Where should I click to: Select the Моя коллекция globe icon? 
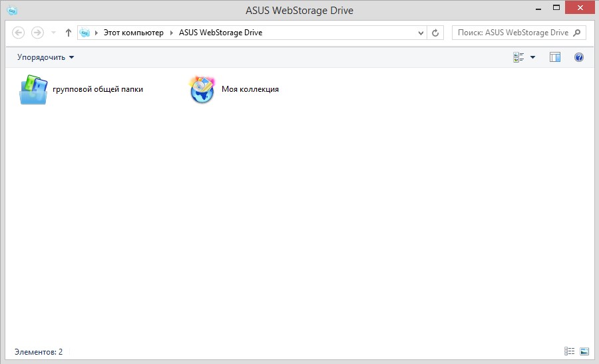click(202, 90)
